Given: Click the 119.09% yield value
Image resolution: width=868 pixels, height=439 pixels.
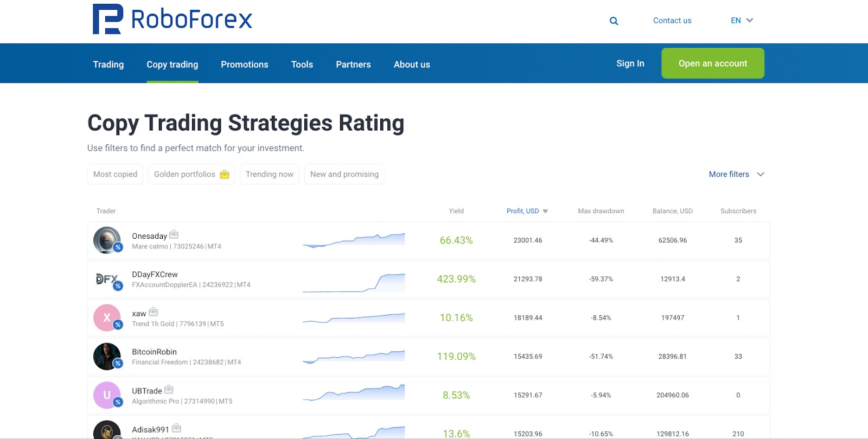Looking at the screenshot, I should point(456,357).
